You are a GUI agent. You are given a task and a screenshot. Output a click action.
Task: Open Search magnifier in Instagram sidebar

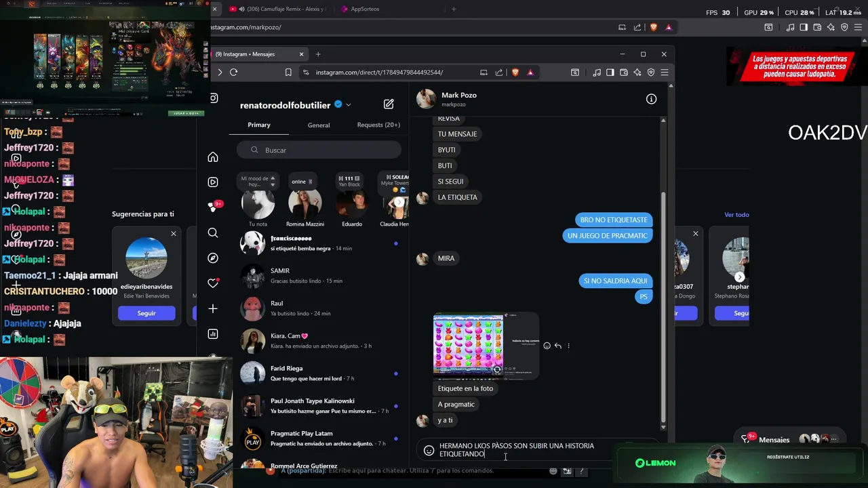click(x=213, y=233)
